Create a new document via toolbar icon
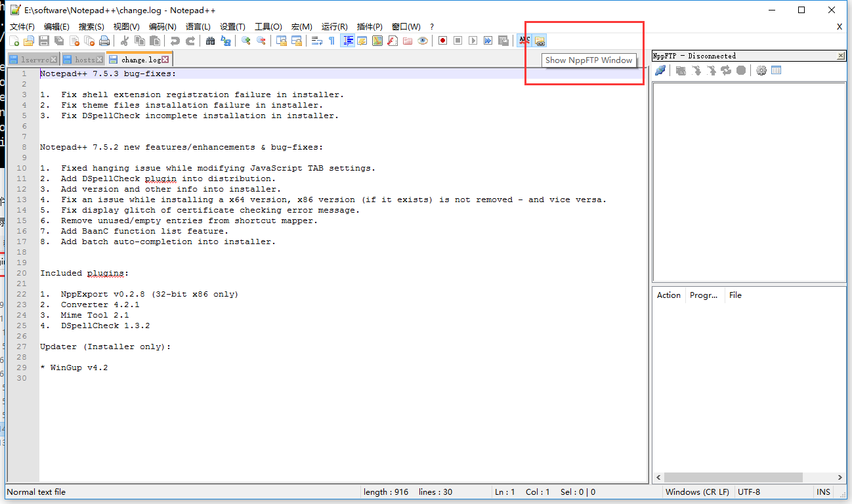852x504 pixels. point(14,41)
